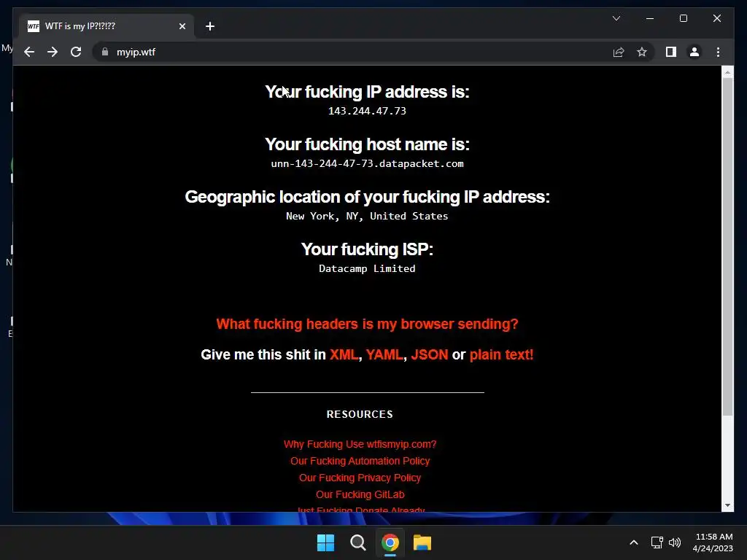Open the clock showing 11:58 AM
747x560 pixels.
click(713, 542)
